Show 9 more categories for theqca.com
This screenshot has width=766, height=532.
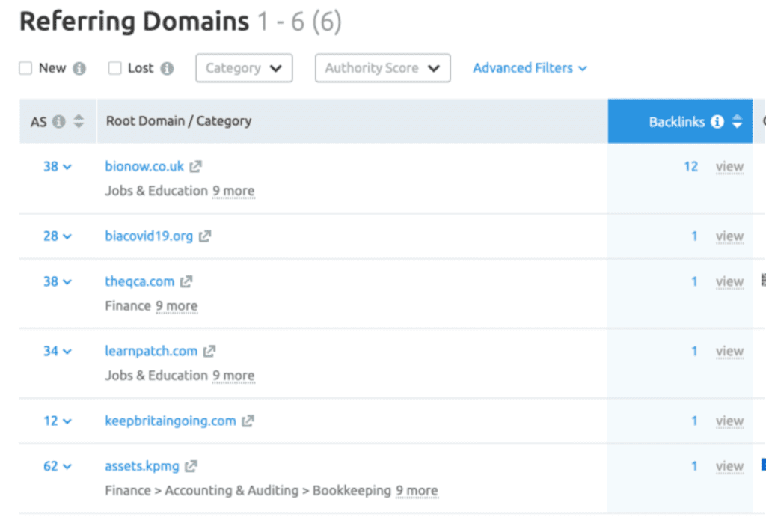177,306
